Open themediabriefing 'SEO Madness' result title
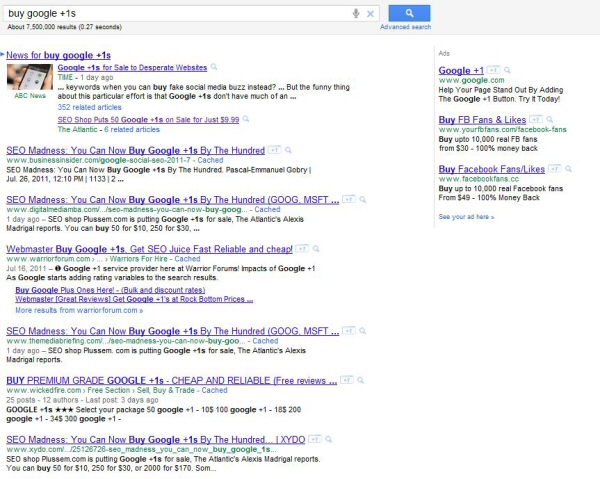This screenshot has height=479, width=600. click(173, 331)
